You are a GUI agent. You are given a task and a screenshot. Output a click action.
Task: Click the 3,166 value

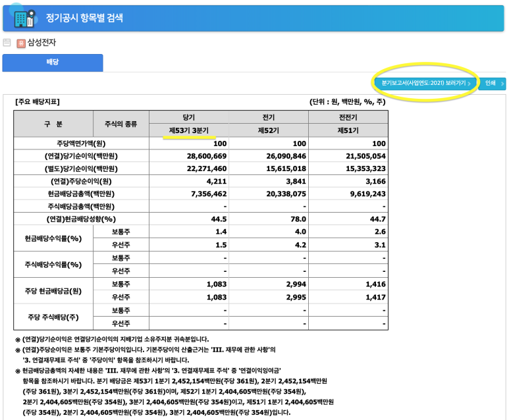(x=375, y=182)
